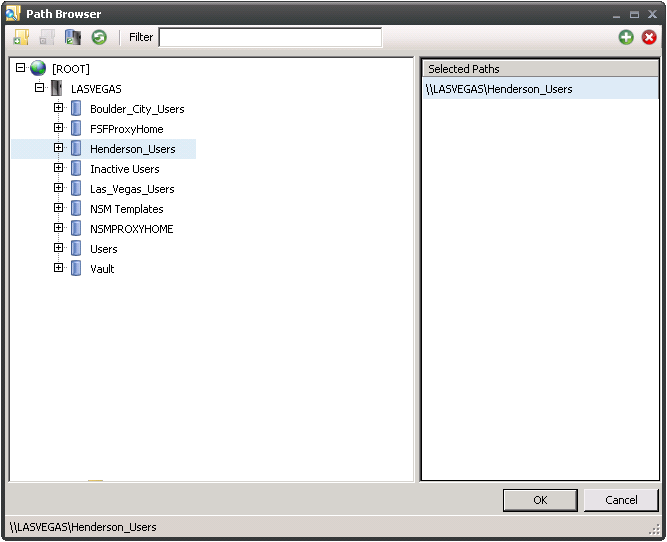Select the Henderson_Users tree label
The image size is (667, 542).
pos(133,149)
